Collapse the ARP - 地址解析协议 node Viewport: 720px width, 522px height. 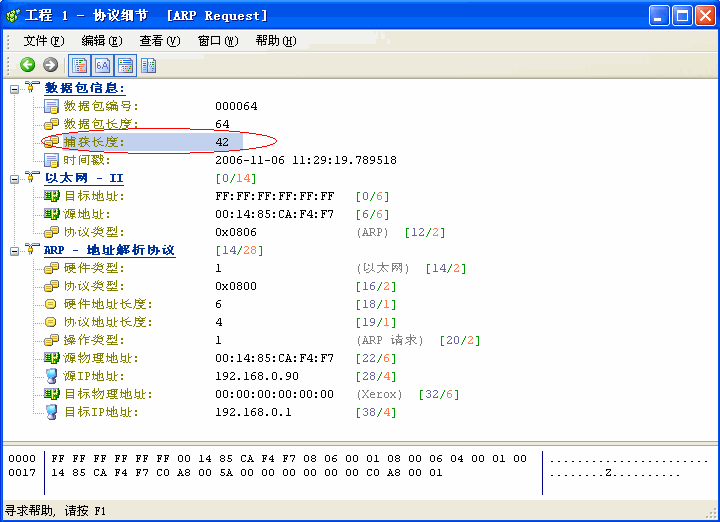click(x=15, y=251)
